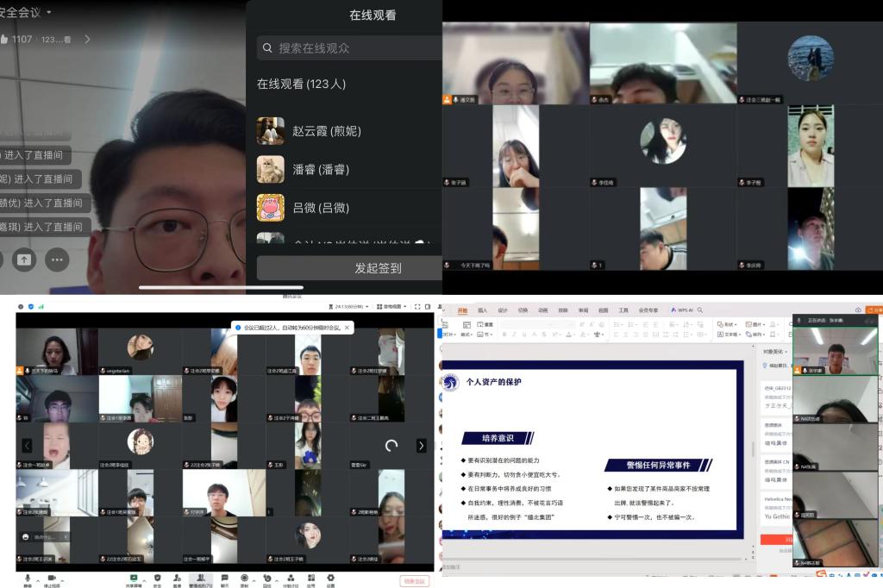Open the meeting timer dropdown
The image size is (883, 588).
(348, 306)
